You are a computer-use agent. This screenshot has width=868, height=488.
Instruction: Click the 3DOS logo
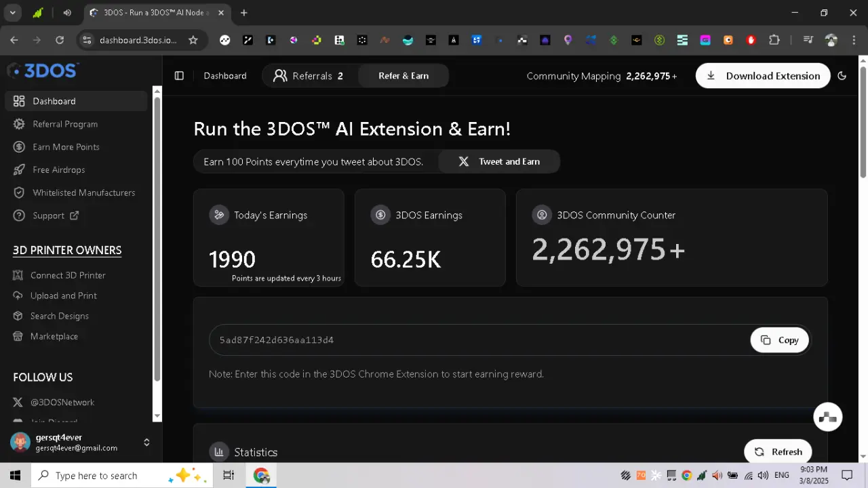pos(43,70)
